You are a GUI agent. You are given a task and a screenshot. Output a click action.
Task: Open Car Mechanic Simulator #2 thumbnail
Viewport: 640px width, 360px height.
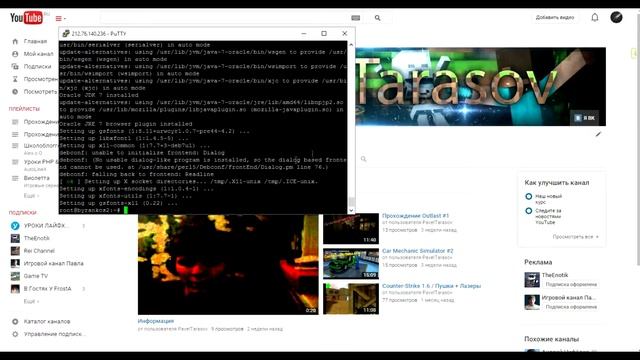tap(351, 264)
